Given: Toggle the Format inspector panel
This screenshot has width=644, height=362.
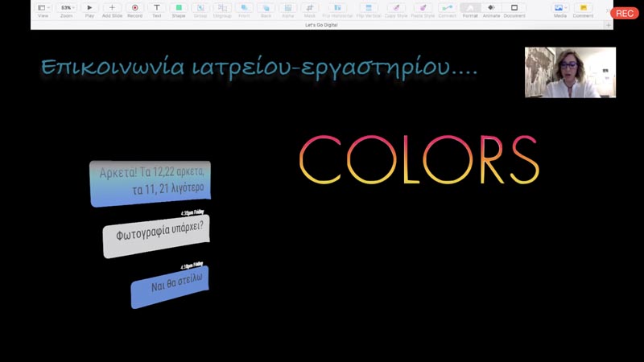Looking at the screenshot, I should (469, 8).
